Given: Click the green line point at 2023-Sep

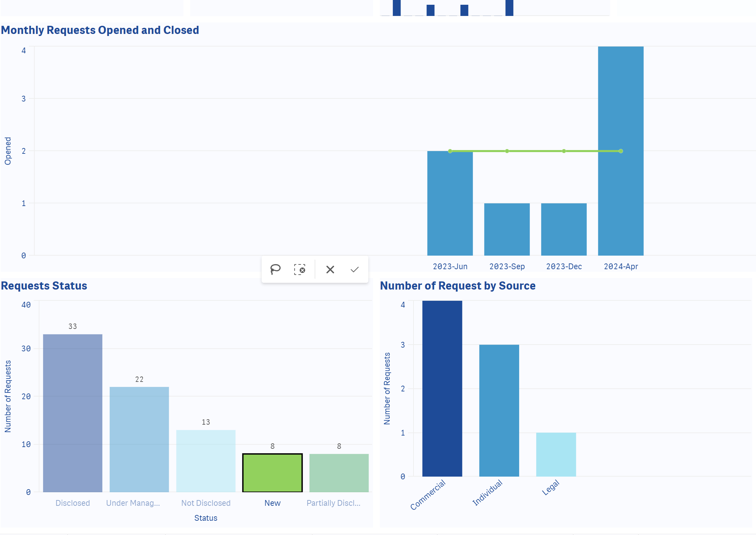Looking at the screenshot, I should click(507, 151).
